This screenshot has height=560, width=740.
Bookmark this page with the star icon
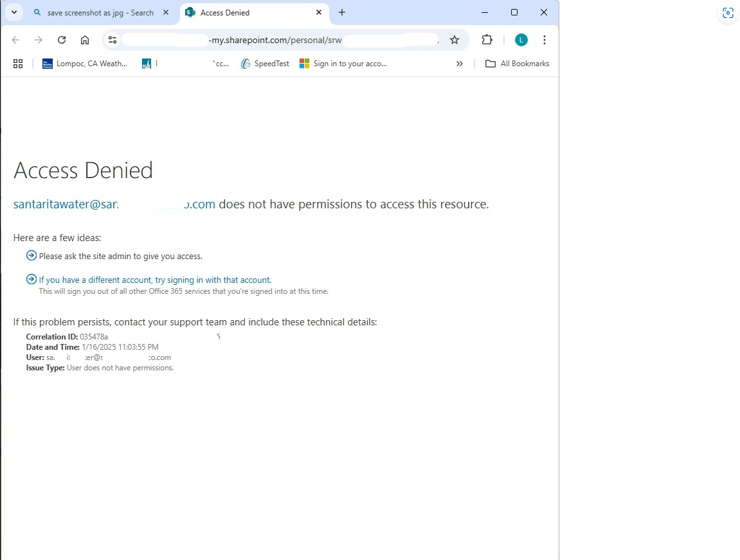click(x=455, y=39)
